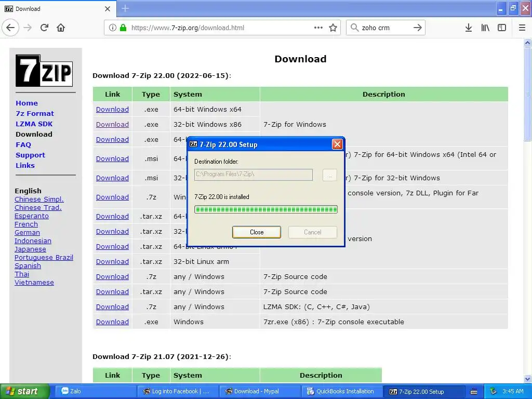The width and height of the screenshot is (532, 399).
Task: Click the tray icon beside the clock
Action: 494,391
